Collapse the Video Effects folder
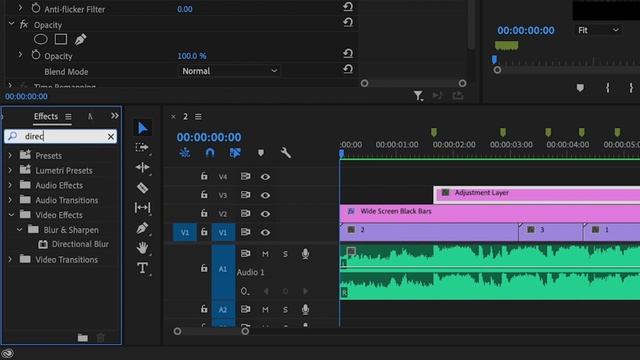 point(11,214)
